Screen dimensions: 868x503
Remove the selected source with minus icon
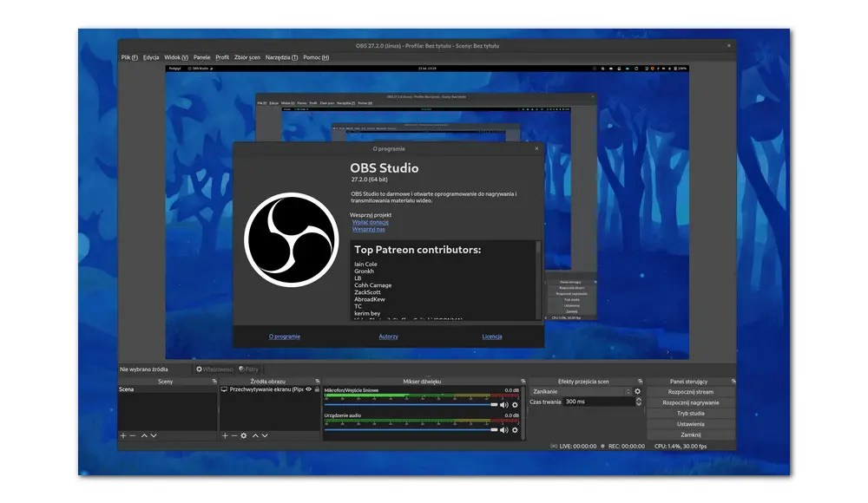[234, 436]
